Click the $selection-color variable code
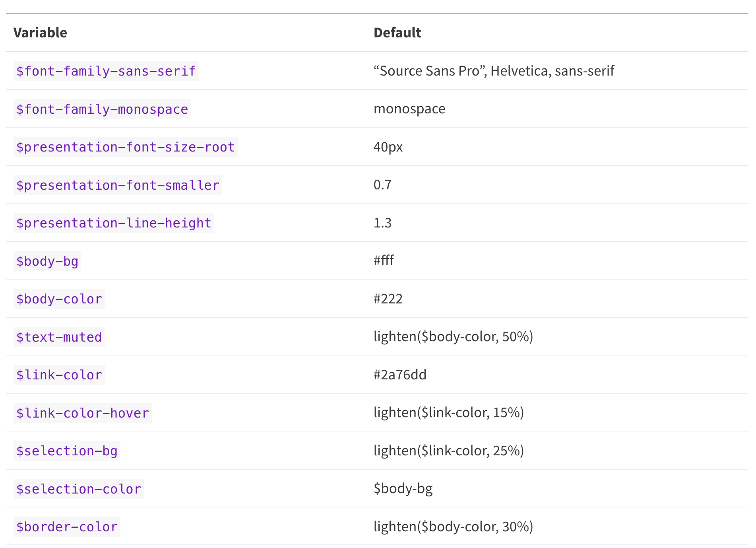756x548 pixels. tap(79, 489)
